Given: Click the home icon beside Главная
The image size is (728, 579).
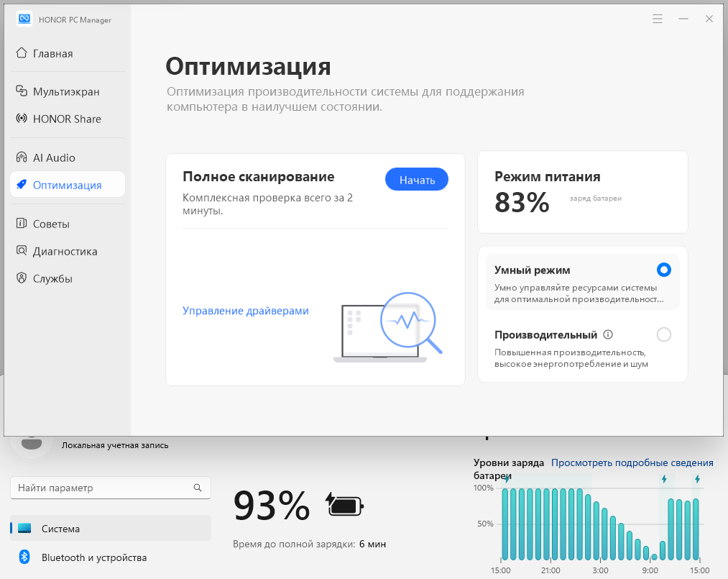Looking at the screenshot, I should [22, 53].
